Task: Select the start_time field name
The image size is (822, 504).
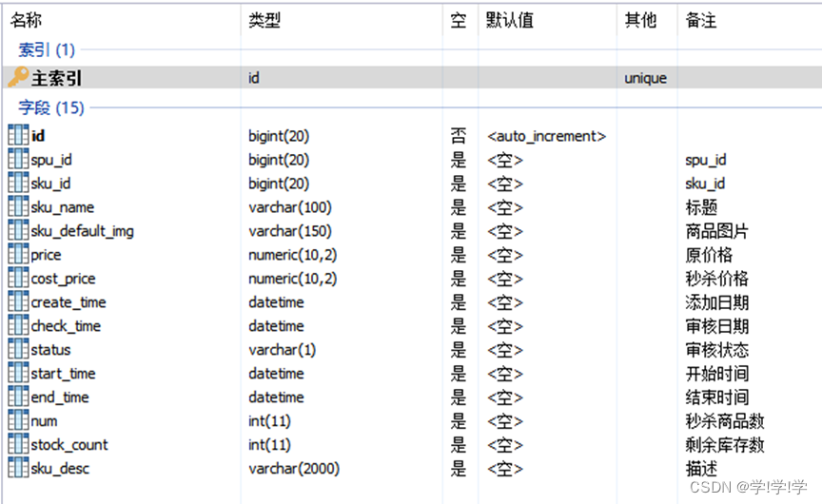Action: coord(64,374)
